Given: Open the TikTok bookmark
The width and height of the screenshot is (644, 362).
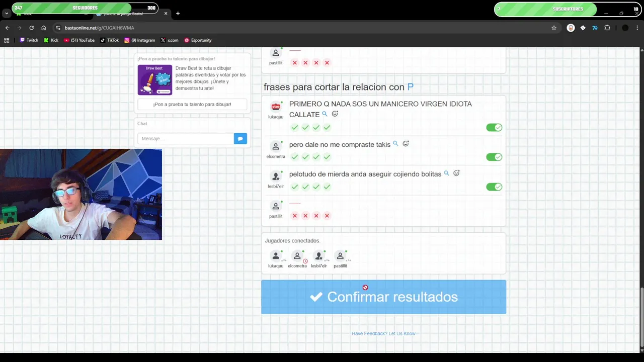Looking at the screenshot, I should (x=109, y=40).
